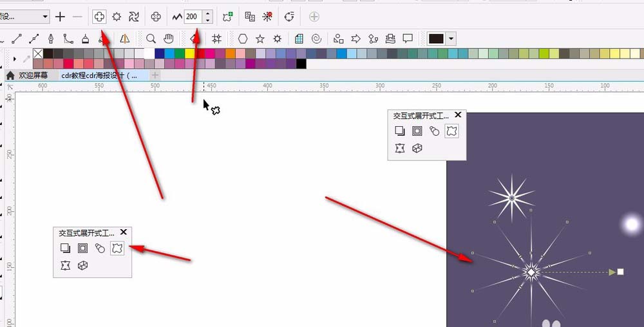Select the star tool

[260, 39]
